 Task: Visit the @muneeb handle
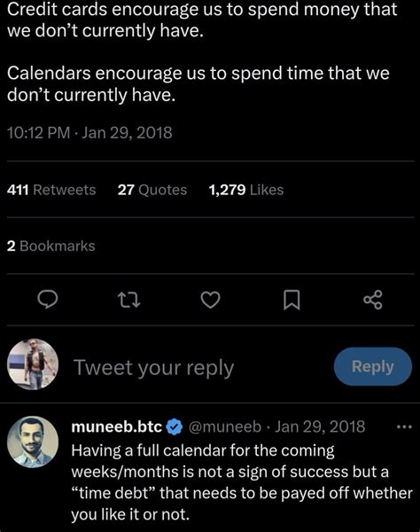[x=224, y=426]
